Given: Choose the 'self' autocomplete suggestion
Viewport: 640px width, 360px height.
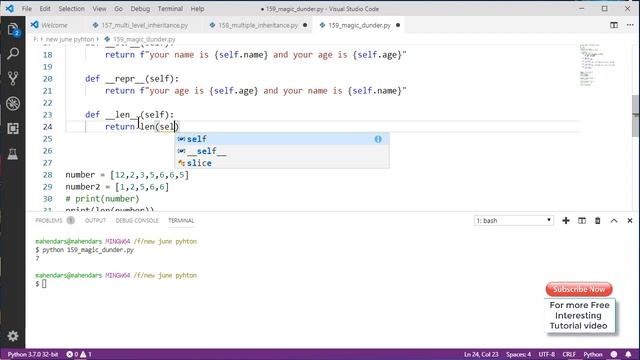Looking at the screenshot, I should tap(282, 139).
